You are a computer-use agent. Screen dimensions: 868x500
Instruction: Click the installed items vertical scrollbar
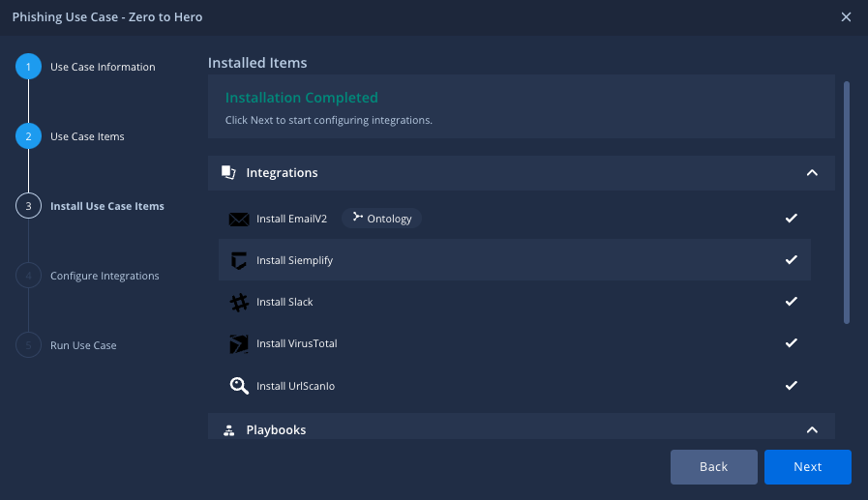click(847, 203)
